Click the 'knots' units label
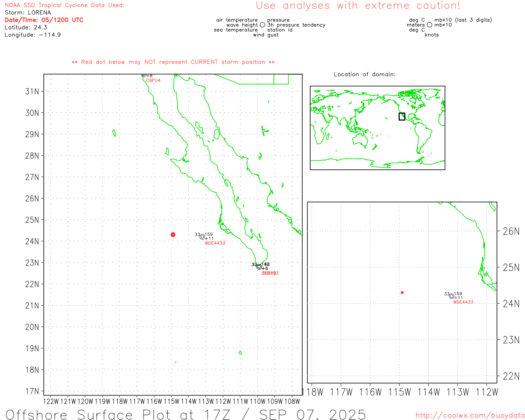The image size is (525, 420). 431,35
